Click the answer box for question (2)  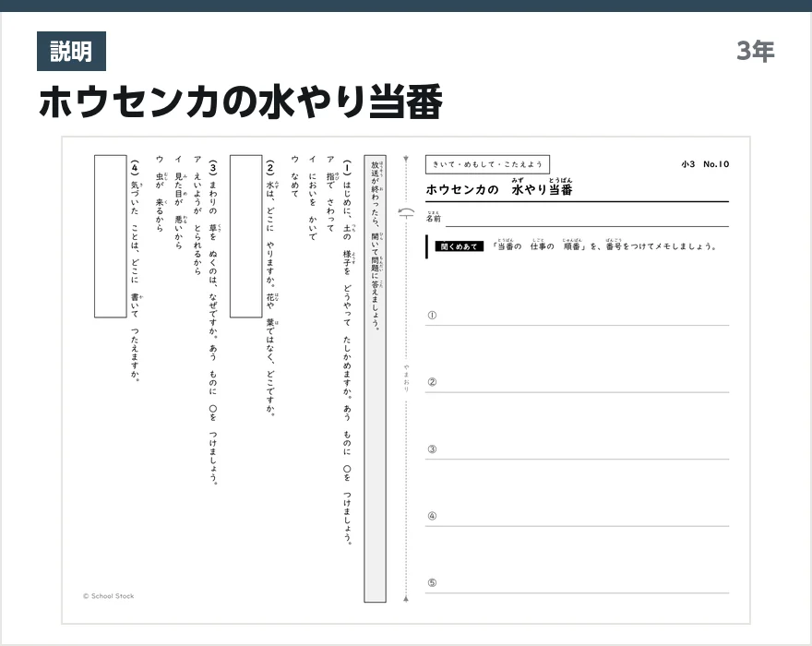coord(246,236)
